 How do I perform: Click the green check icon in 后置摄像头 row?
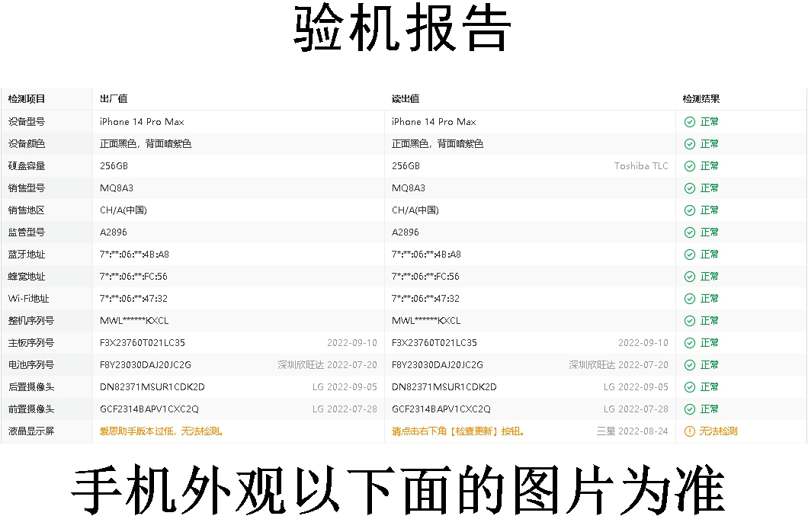tap(690, 387)
